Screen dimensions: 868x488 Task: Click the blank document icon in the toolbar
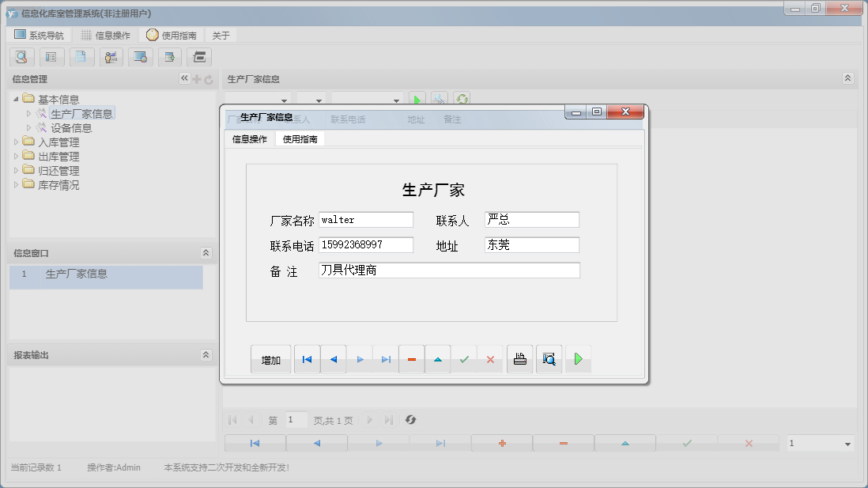[81, 57]
